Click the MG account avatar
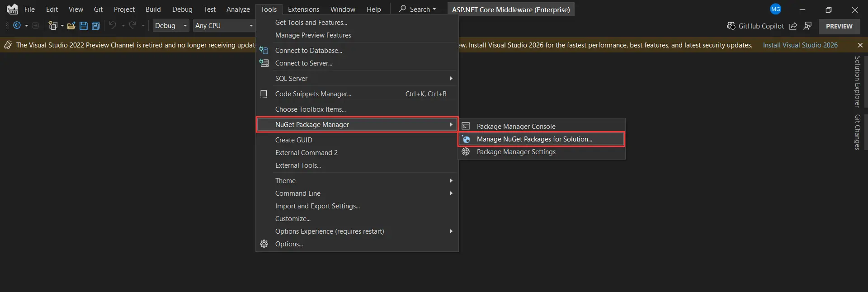Screen dimensions: 868x292 click(776, 9)
